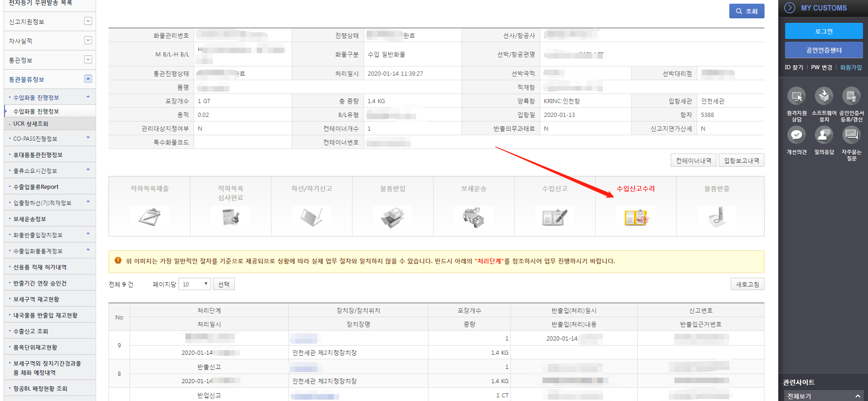Click the 원격지원 상담 remote support icon
The height and width of the screenshot is (401, 868).
pyautogui.click(x=797, y=97)
